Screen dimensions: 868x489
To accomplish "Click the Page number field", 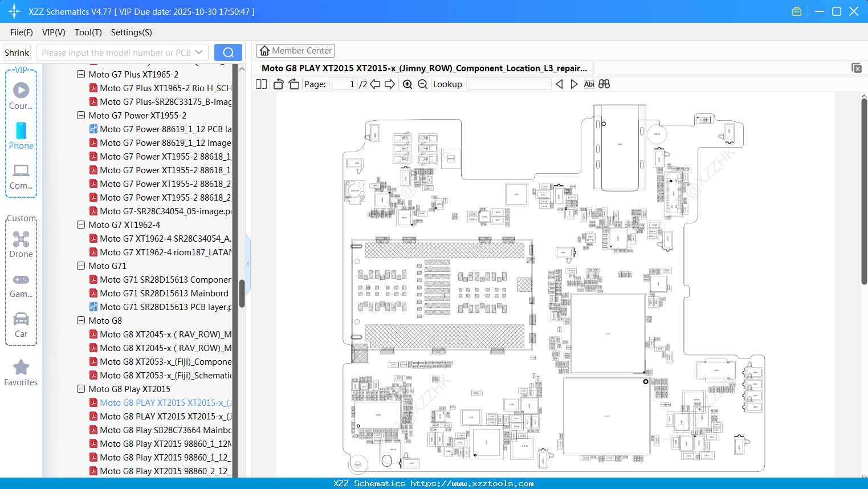I will [344, 84].
